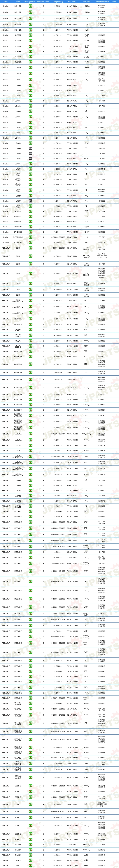Click the KT0/1 body code cell
This screenshot has width=119, height=868.
[x=87, y=475]
